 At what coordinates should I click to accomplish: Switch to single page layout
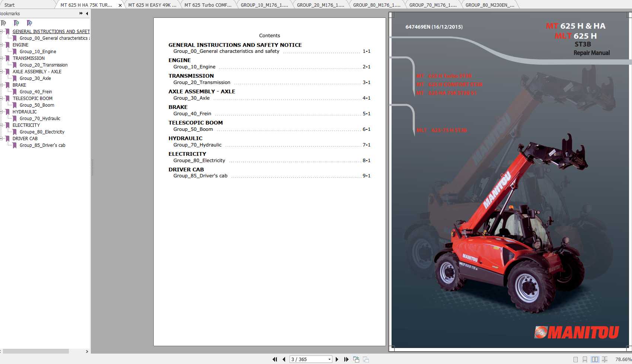[x=575, y=360]
